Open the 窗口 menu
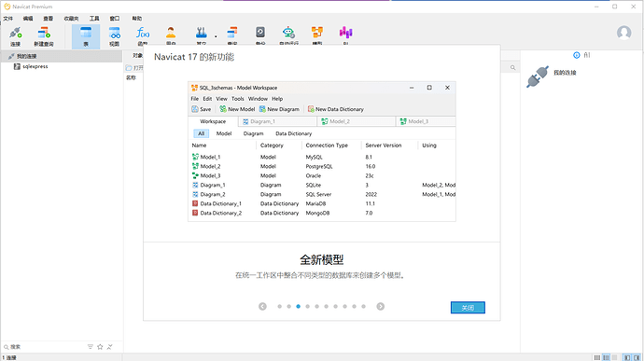Image resolution: width=644 pixels, height=361 pixels. coord(115,19)
